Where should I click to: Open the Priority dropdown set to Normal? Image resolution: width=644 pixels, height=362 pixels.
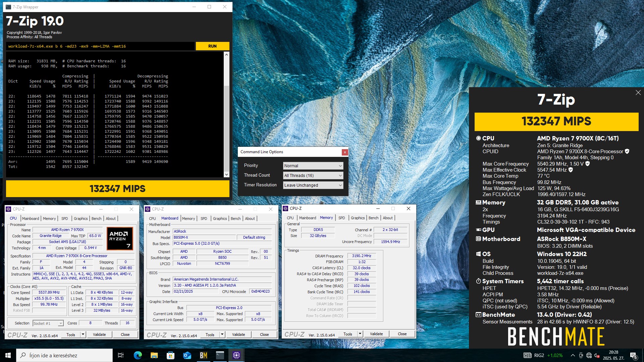[x=313, y=166]
